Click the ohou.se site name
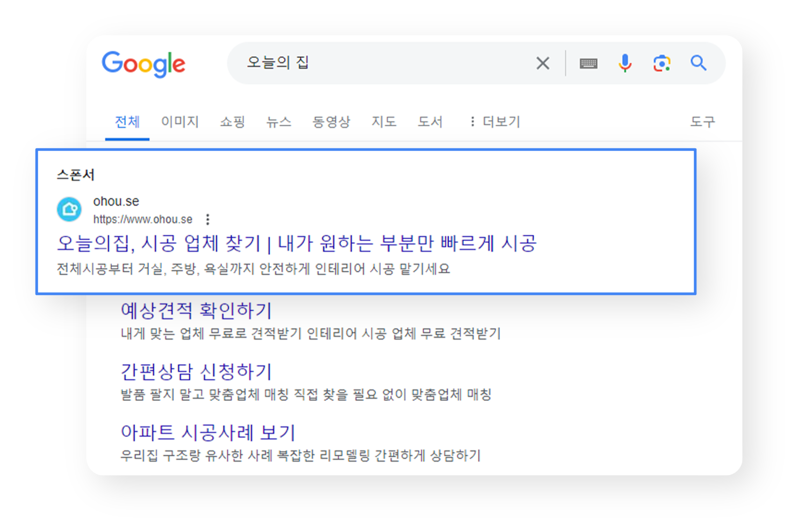The width and height of the screenshot is (798, 532). point(116,202)
